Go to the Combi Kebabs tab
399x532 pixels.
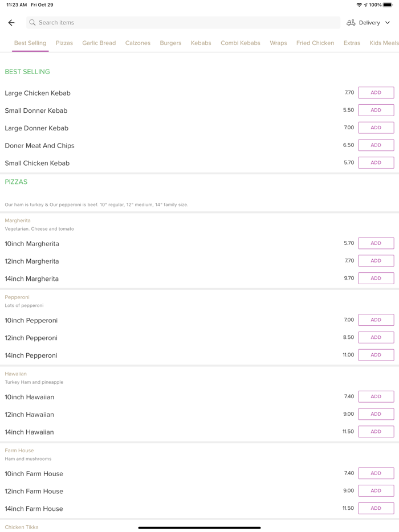[x=241, y=43]
